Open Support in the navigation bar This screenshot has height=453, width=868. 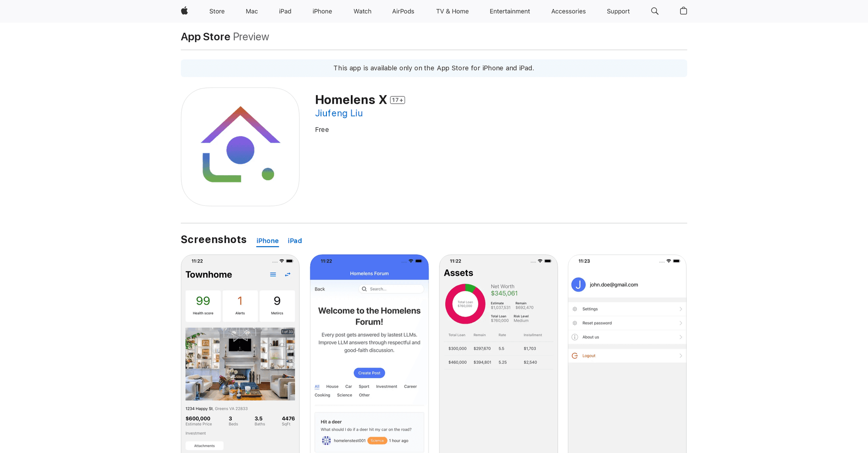618,11
